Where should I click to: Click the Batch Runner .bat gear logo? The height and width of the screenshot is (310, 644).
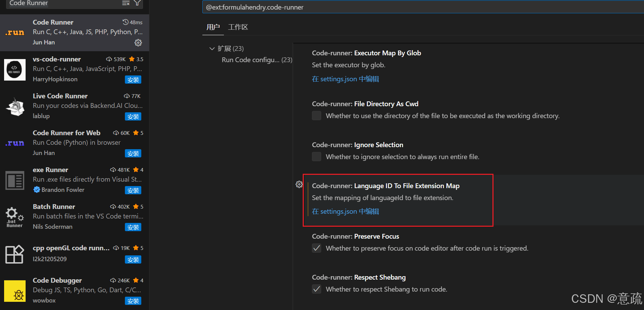15,217
